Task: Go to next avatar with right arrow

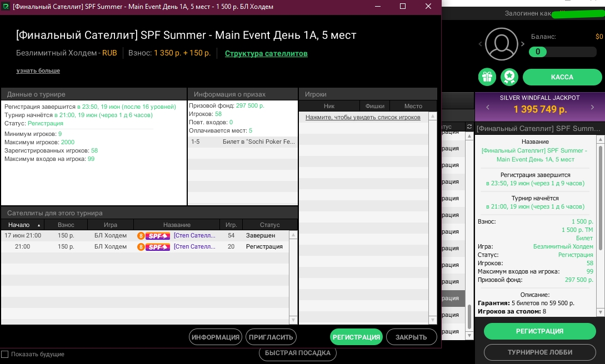Action: [522, 44]
